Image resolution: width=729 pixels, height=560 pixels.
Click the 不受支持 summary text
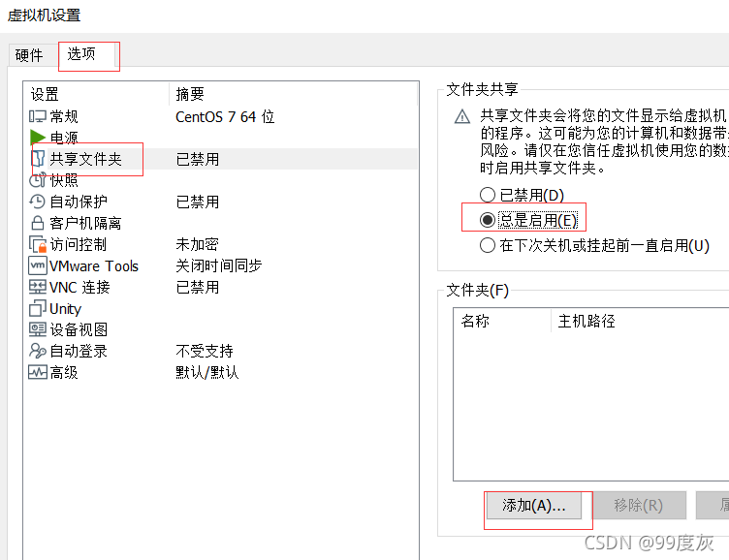point(205,351)
